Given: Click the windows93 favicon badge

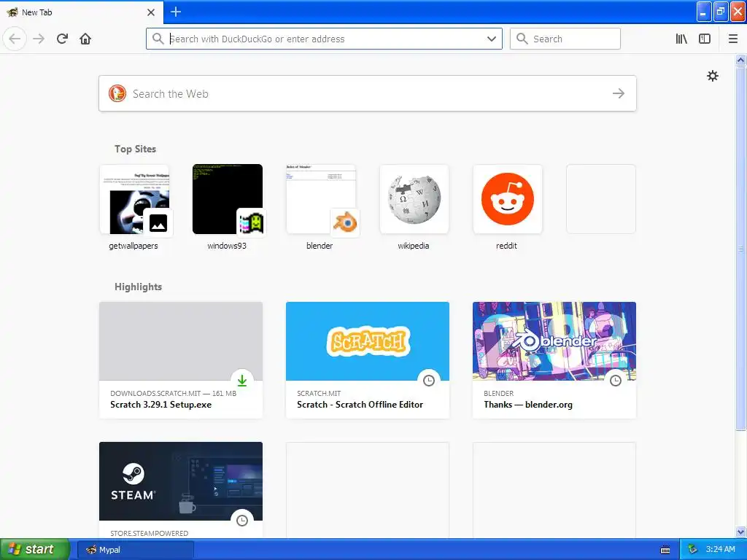Looking at the screenshot, I should [x=252, y=222].
